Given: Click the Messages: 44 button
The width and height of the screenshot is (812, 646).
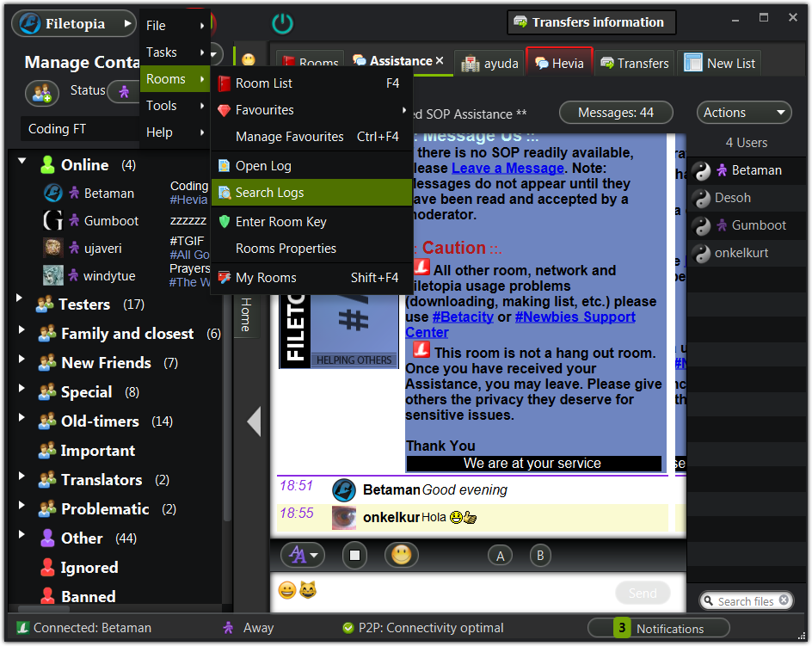Looking at the screenshot, I should [616, 113].
